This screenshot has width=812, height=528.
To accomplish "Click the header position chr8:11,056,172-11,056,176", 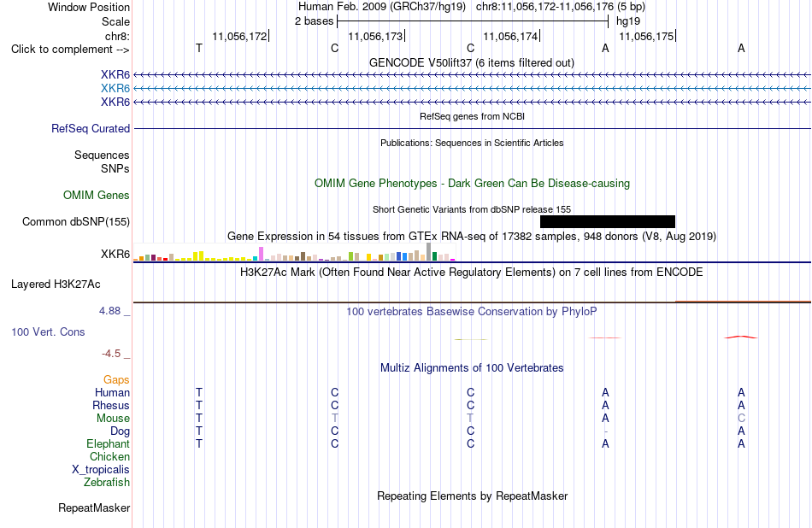I will coord(544,7).
